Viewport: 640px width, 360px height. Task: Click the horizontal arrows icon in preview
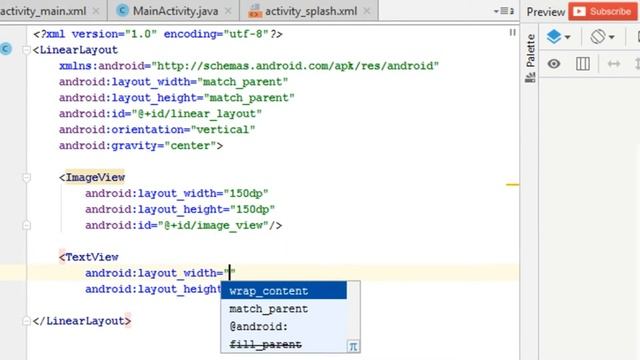pyautogui.click(x=614, y=64)
